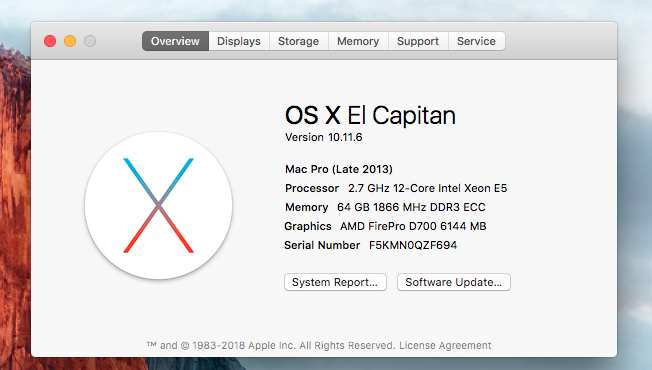Click graphics value AMD FirePro D700 6144 MB
The width and height of the screenshot is (652, 370).
coord(413,226)
